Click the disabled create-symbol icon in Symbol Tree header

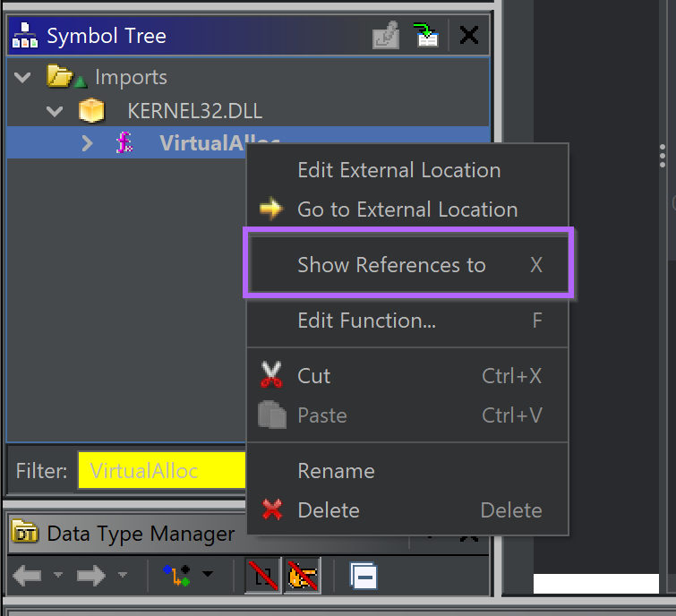click(x=385, y=35)
